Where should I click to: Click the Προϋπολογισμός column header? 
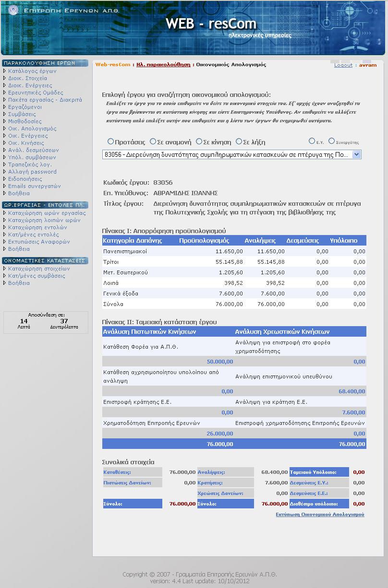click(x=204, y=240)
